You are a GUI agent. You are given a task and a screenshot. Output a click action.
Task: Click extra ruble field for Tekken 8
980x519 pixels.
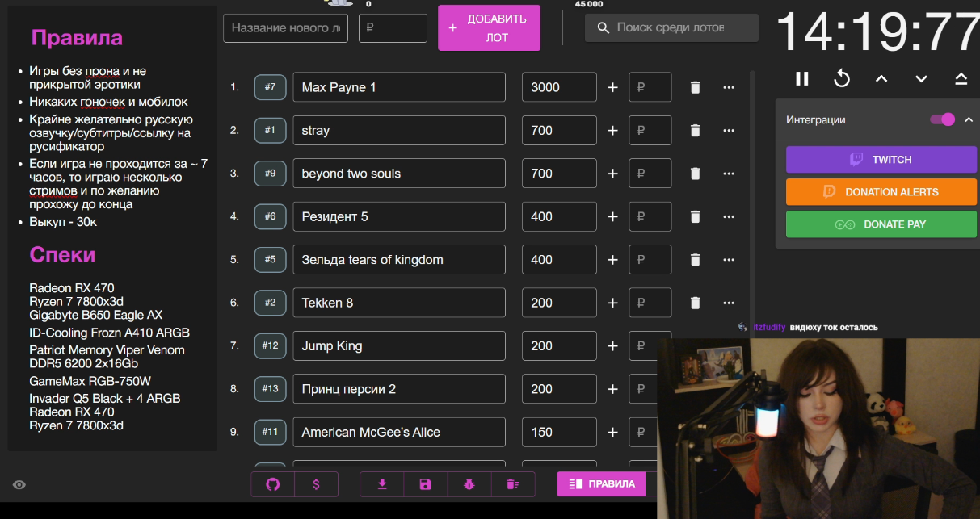tap(650, 303)
